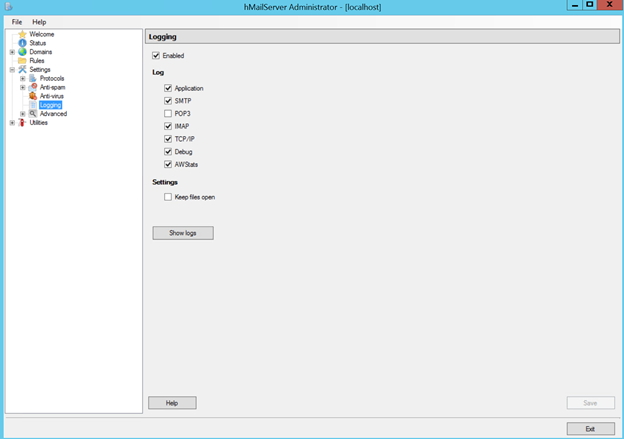This screenshot has width=624, height=439.
Task: Minimize the hMailServer Administrator window
Action: coord(575,5)
